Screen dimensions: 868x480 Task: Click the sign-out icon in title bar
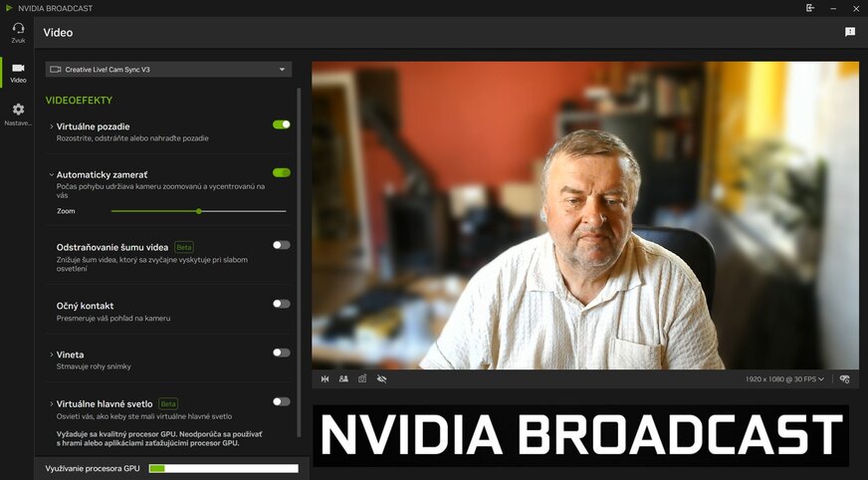click(810, 8)
